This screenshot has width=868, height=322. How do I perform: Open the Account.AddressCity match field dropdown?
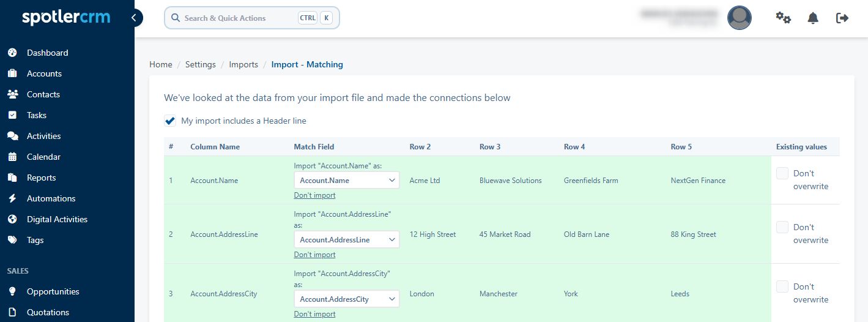[347, 299]
